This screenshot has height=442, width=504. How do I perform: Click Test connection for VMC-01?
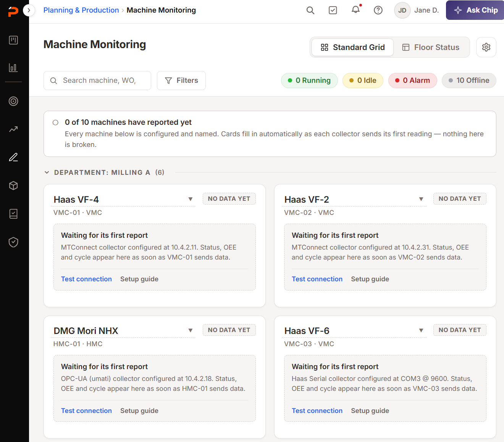pos(86,279)
